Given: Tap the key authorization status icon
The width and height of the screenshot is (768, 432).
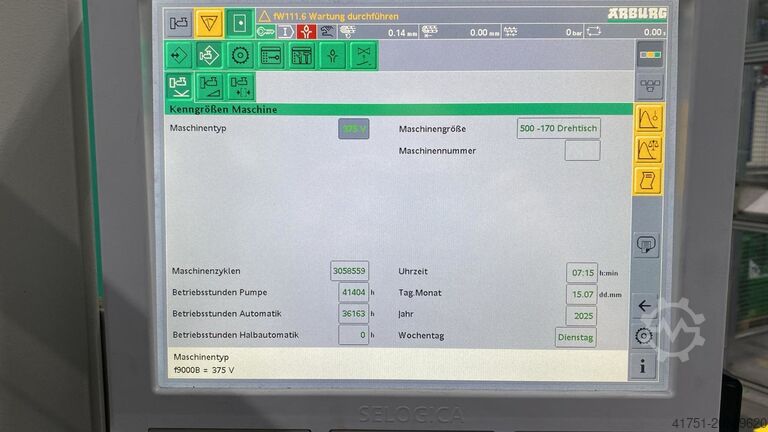Looking at the screenshot, I should coord(265,32).
